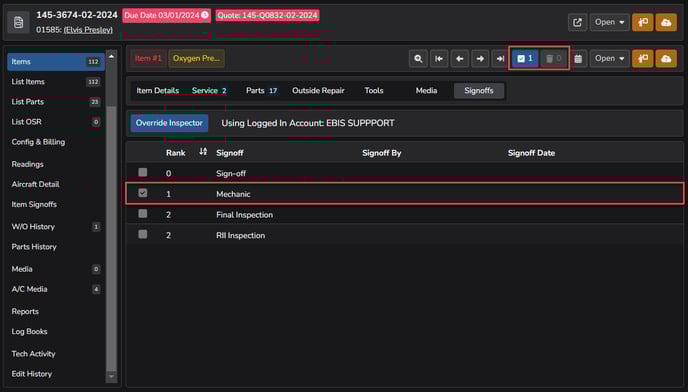Viewport: 688px width, 392px height.
Task: Jump to the first item
Action: tap(439, 58)
